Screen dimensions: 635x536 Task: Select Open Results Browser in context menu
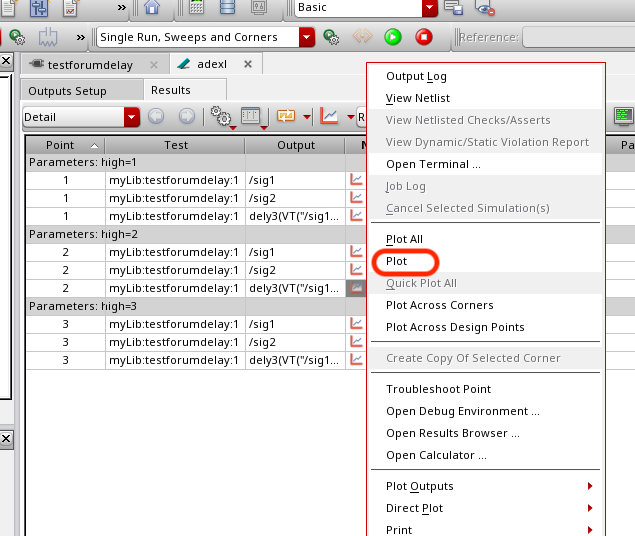pyautogui.click(x=452, y=433)
